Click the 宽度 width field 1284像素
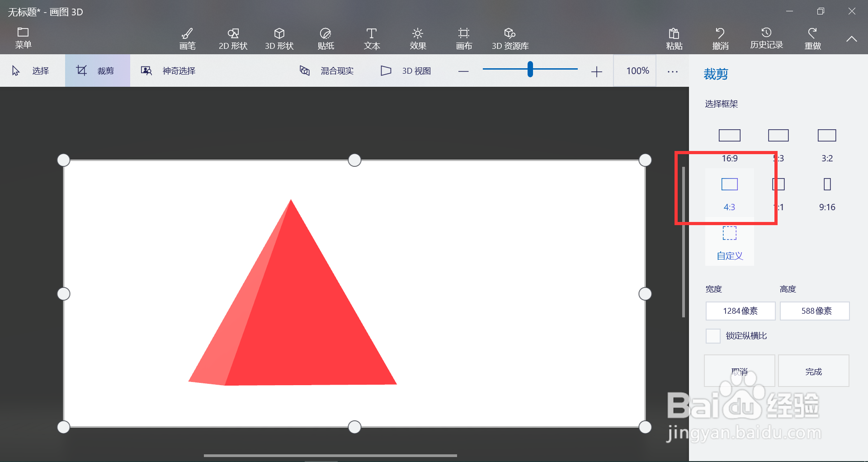The width and height of the screenshot is (868, 462). pyautogui.click(x=741, y=311)
